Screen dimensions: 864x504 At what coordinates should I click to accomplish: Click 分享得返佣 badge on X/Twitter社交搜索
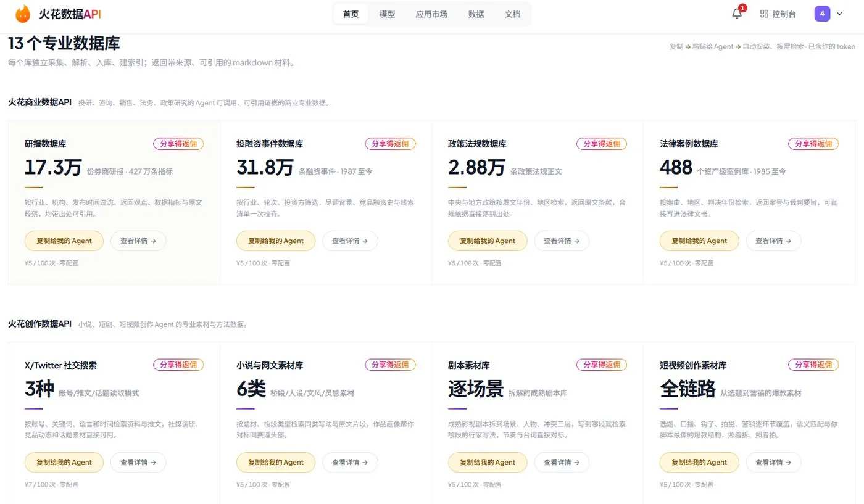pyautogui.click(x=178, y=365)
